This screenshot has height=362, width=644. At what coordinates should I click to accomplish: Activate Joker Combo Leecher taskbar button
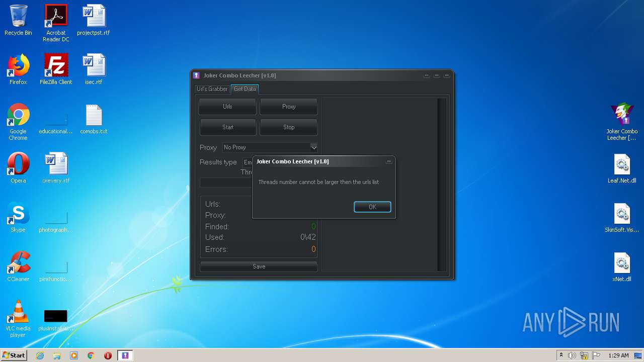[125, 355]
